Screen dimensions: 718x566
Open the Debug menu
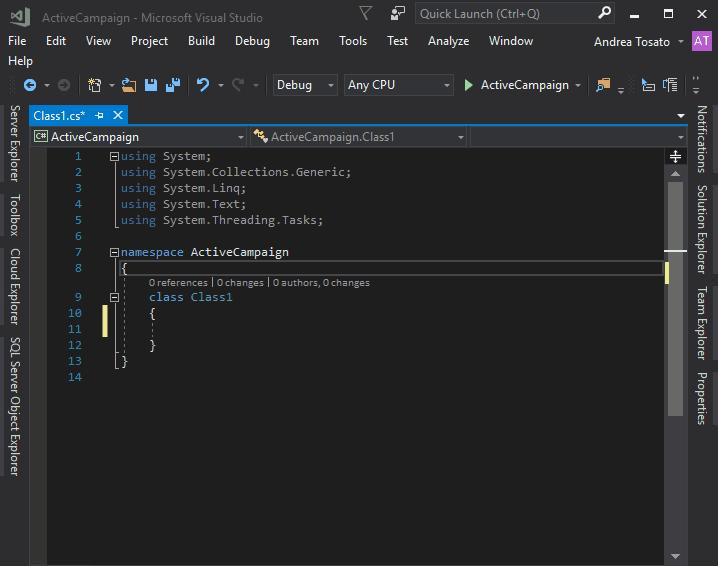coord(252,41)
